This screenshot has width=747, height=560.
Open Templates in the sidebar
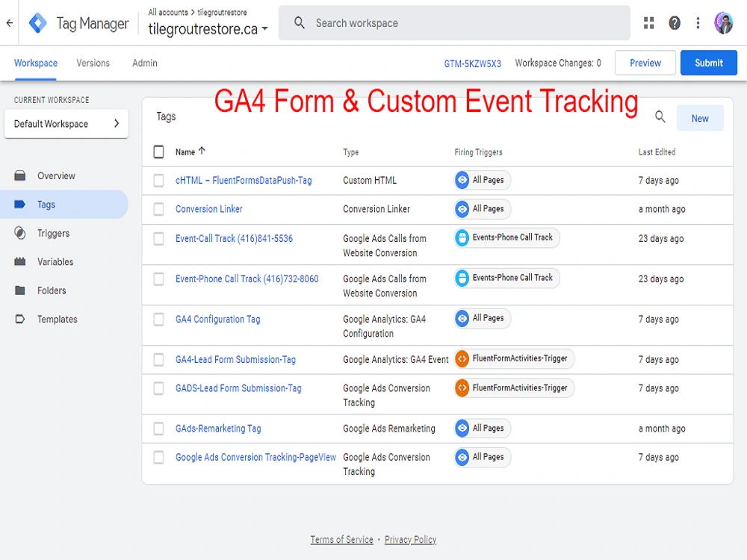[58, 319]
